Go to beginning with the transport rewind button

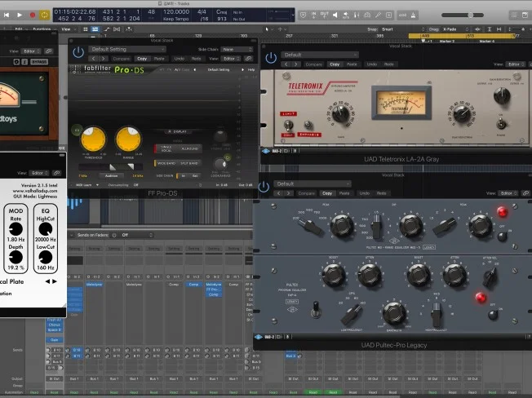click(x=6, y=15)
